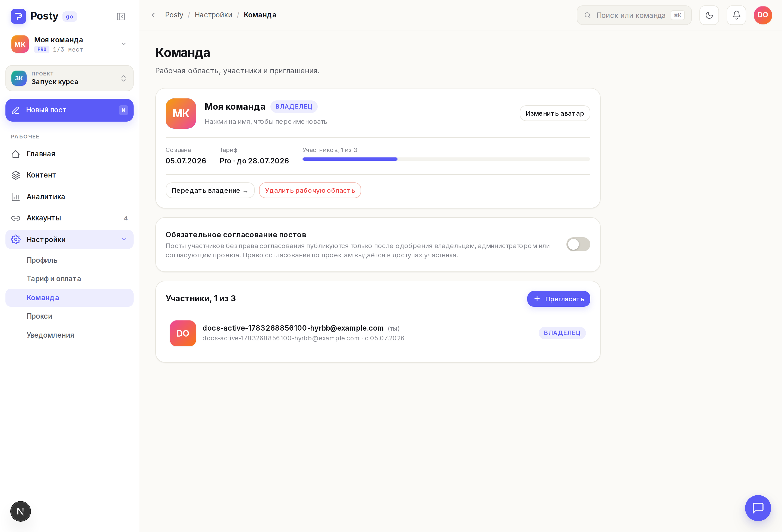
Task: Open Аккаунты in sidebar
Action: coord(69,218)
